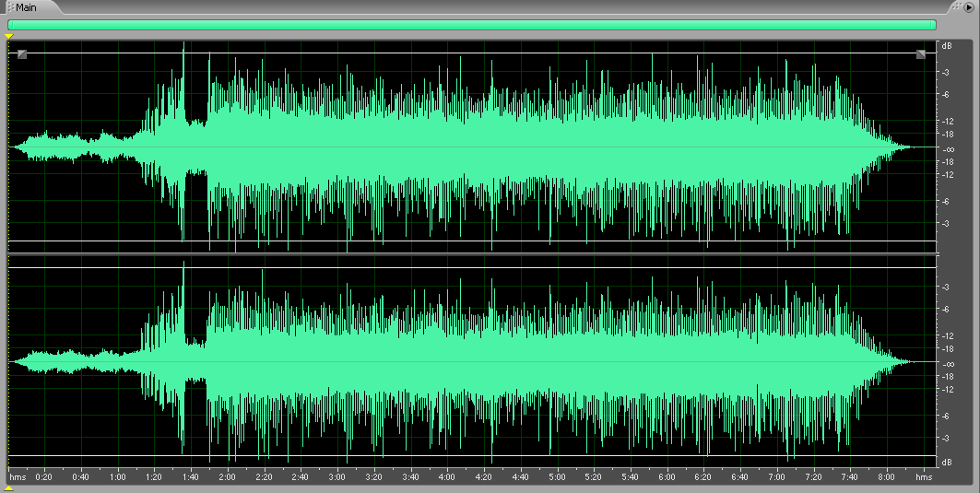Click the left fade-in envelope handle

[x=22, y=54]
